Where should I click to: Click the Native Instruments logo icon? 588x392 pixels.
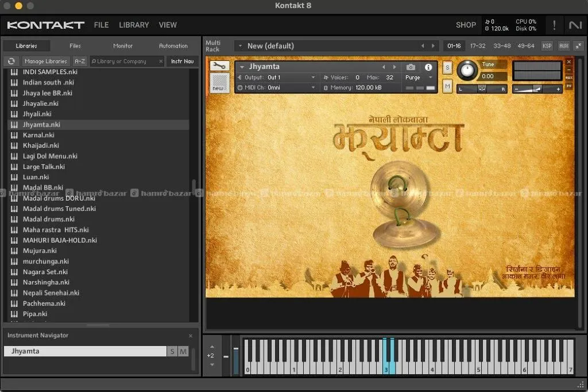pos(575,25)
